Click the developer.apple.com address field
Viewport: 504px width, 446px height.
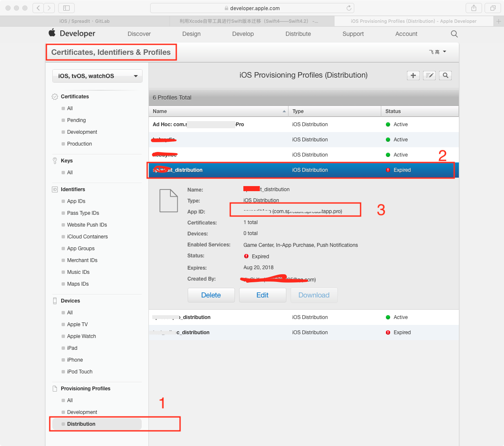tap(252, 8)
